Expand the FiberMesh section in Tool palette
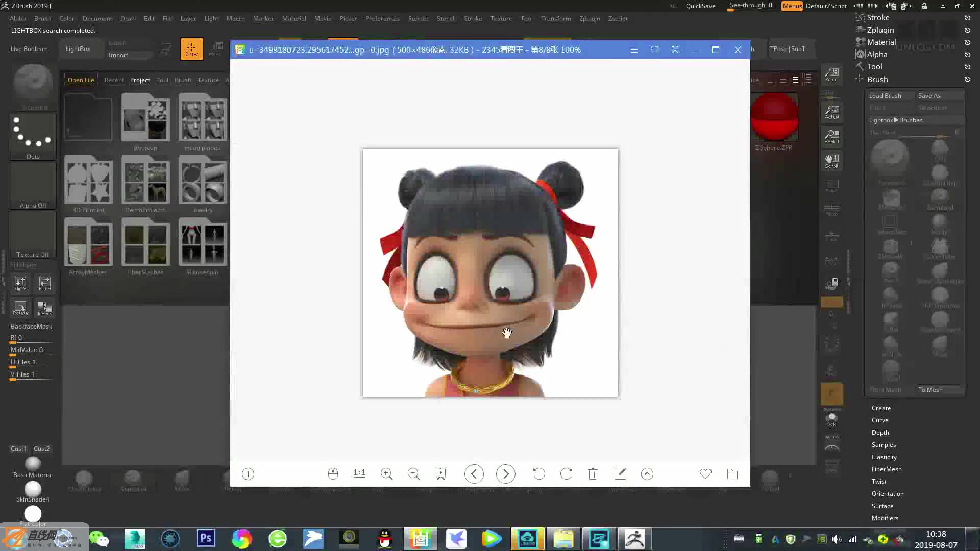Viewport: 980px width, 551px height. [887, 469]
